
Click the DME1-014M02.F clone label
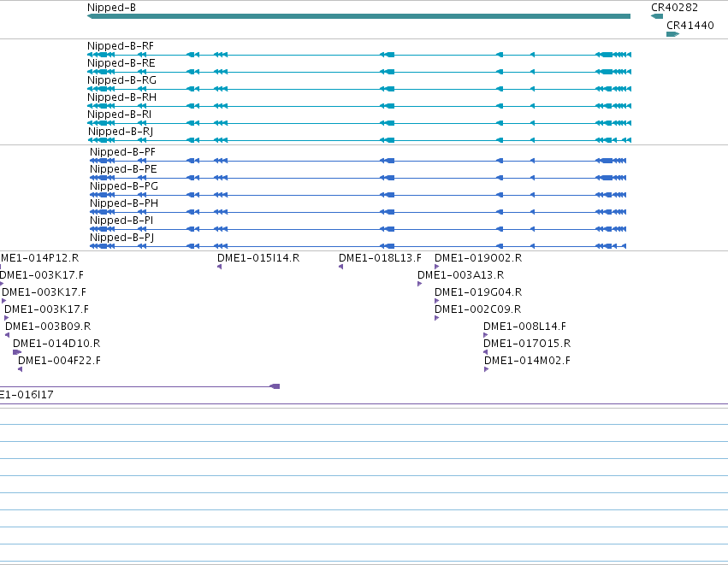(527, 361)
